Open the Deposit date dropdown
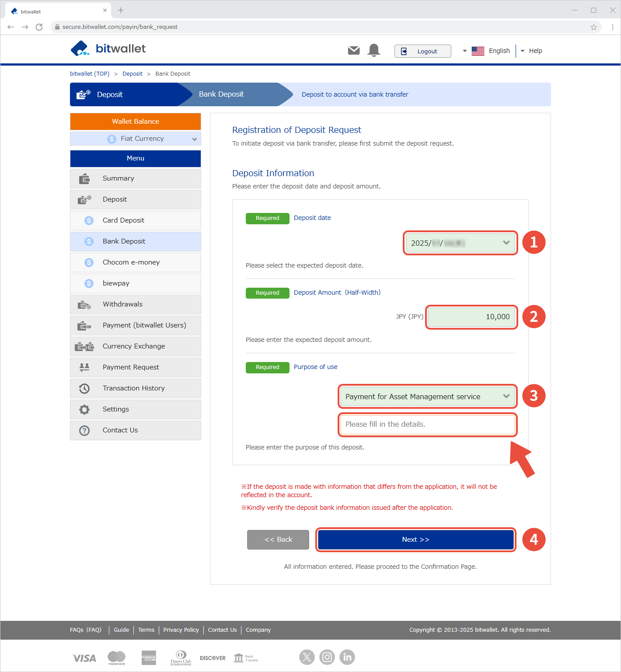 460,243
